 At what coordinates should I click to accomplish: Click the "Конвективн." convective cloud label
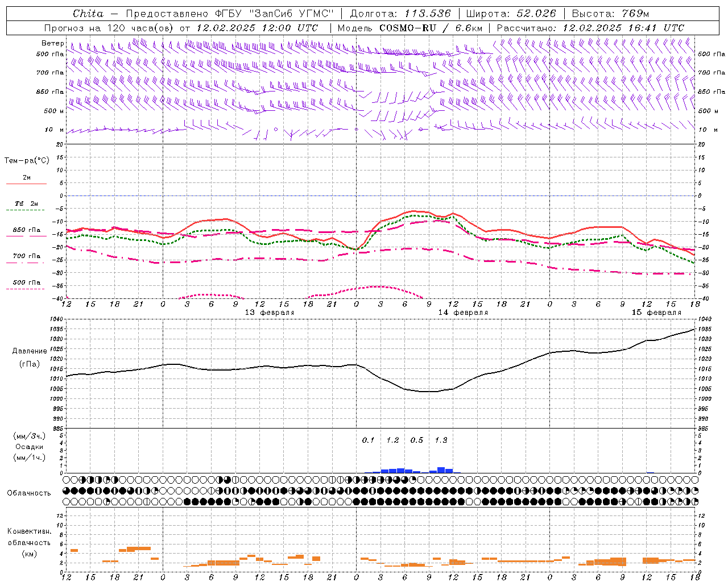click(30, 531)
